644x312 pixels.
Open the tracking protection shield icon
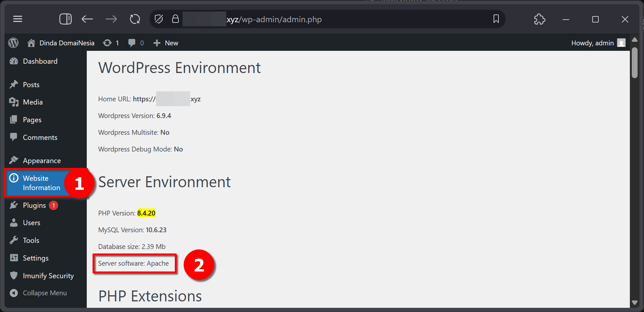coord(159,19)
